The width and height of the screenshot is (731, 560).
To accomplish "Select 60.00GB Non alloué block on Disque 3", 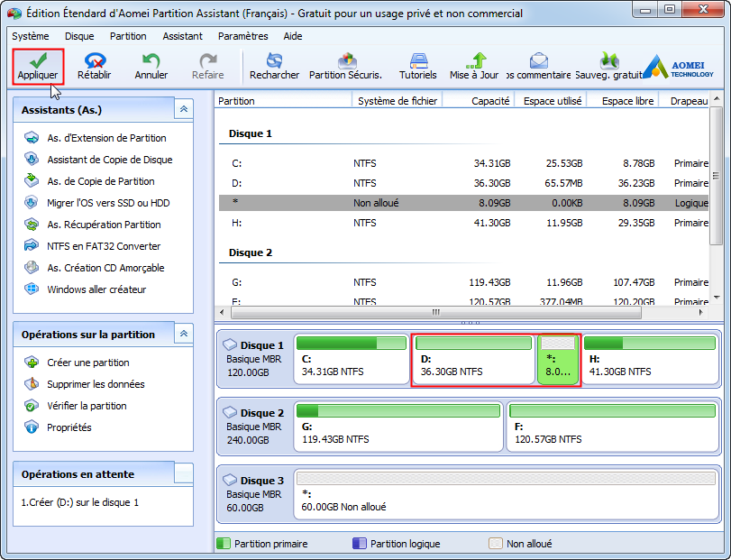I will (x=506, y=494).
